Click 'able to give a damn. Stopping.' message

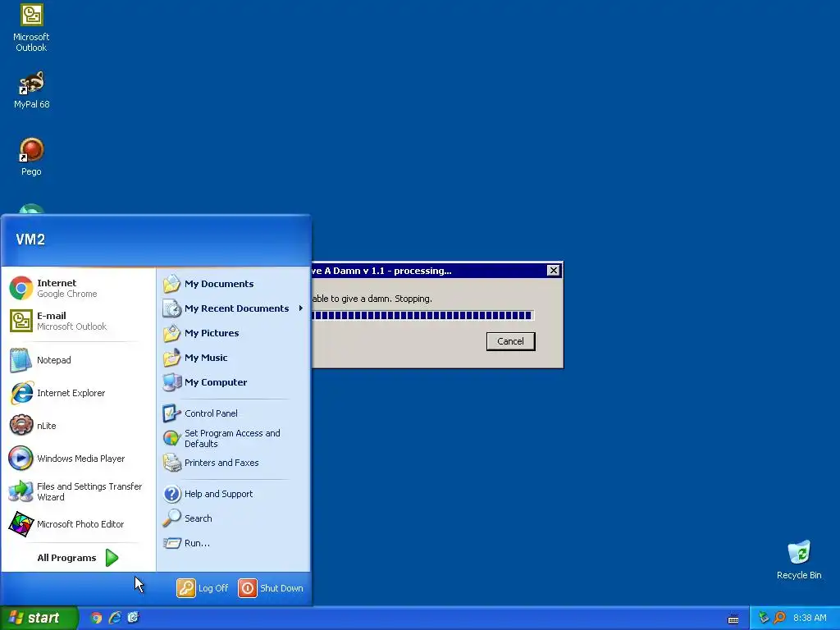372,299
